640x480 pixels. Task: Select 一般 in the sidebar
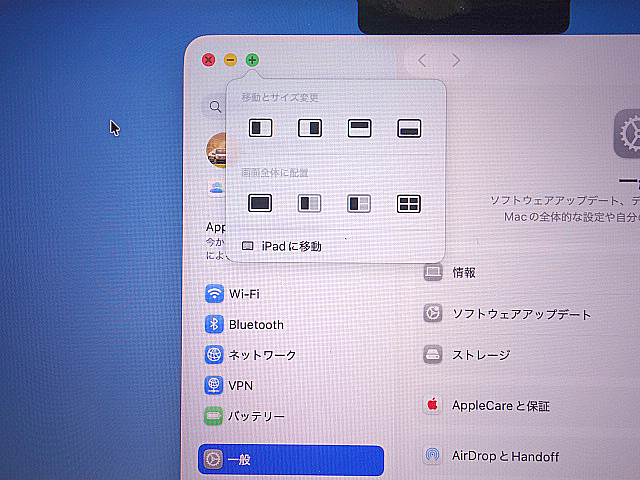290,460
